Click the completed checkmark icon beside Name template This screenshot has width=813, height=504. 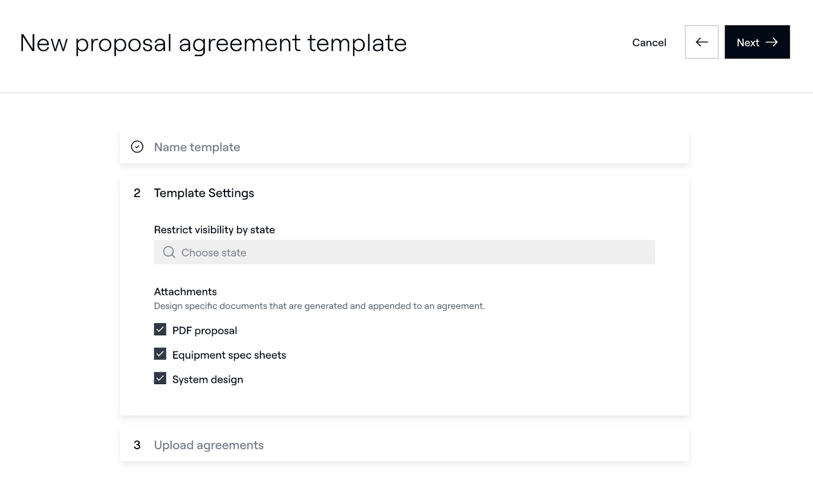(137, 147)
